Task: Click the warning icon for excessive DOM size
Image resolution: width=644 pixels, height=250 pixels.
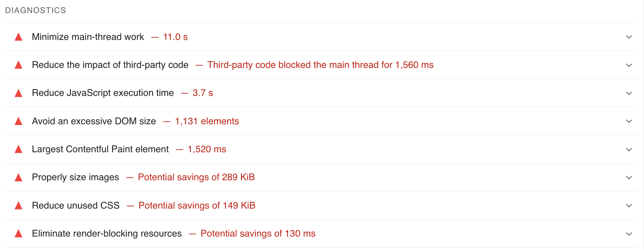Action: [x=18, y=121]
